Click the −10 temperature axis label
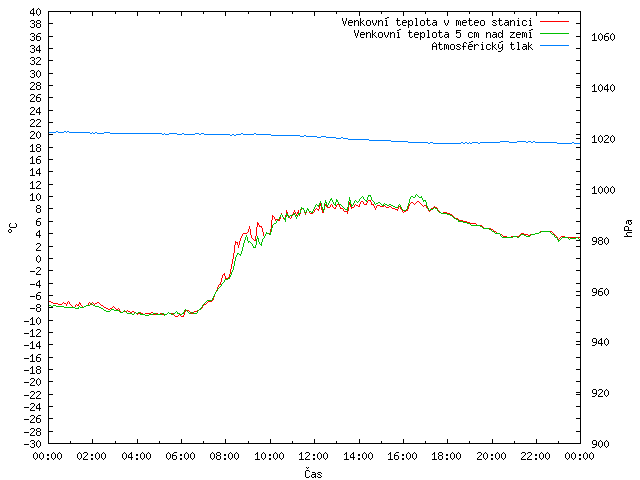The image size is (640, 480). point(32,320)
